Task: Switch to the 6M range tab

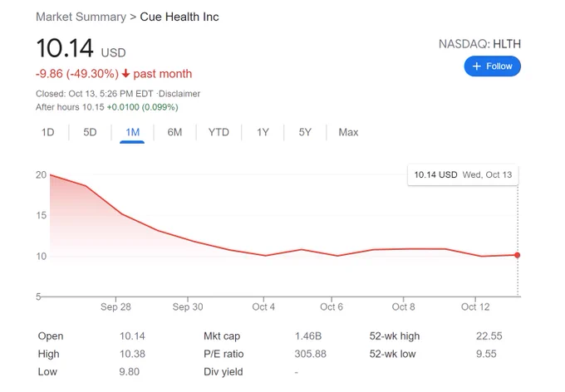Action: point(174,132)
